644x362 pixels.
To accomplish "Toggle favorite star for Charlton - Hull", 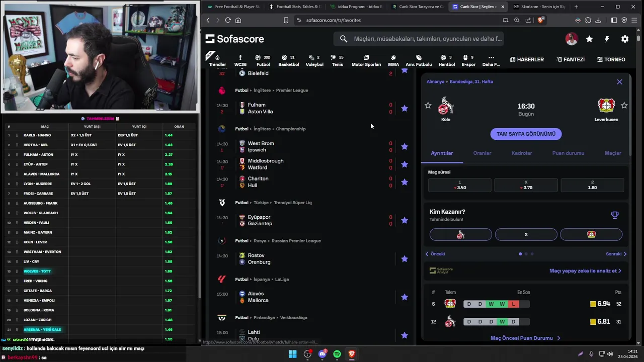I will pyautogui.click(x=405, y=182).
